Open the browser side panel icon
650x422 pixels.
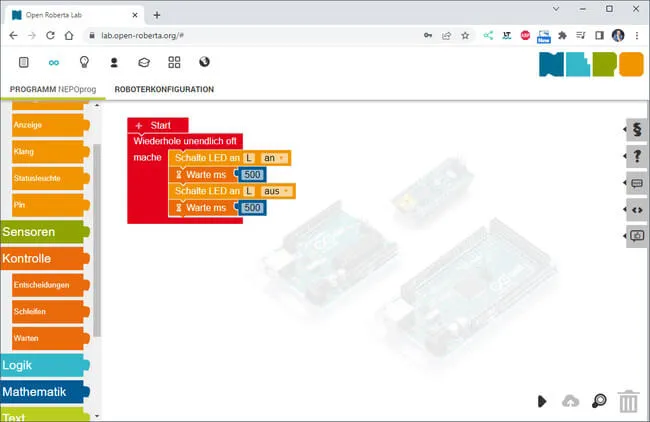tap(599, 36)
